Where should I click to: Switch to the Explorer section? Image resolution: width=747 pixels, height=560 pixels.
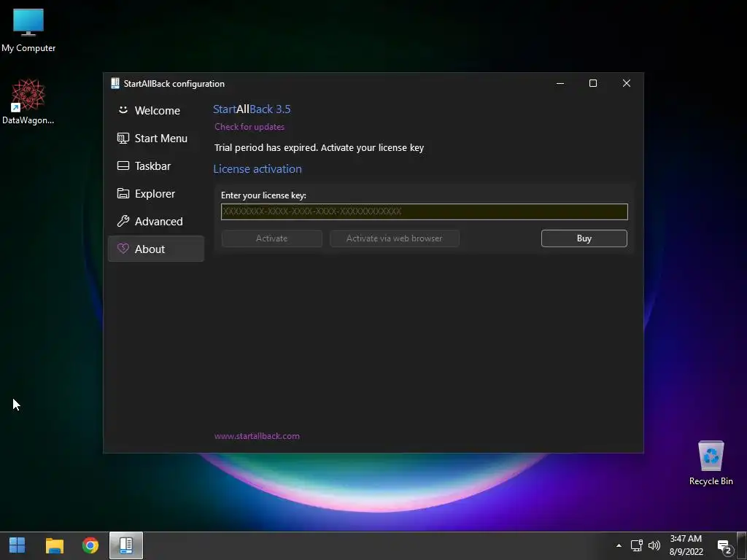point(156,193)
